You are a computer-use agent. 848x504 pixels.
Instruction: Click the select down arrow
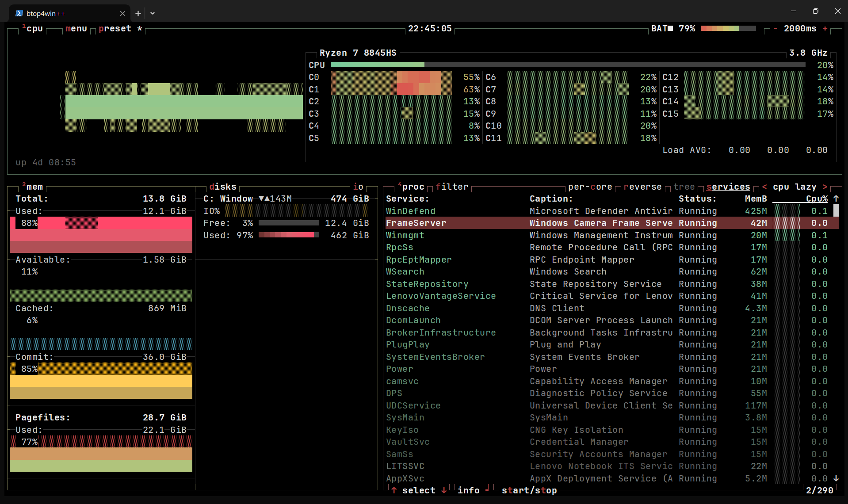point(444,490)
